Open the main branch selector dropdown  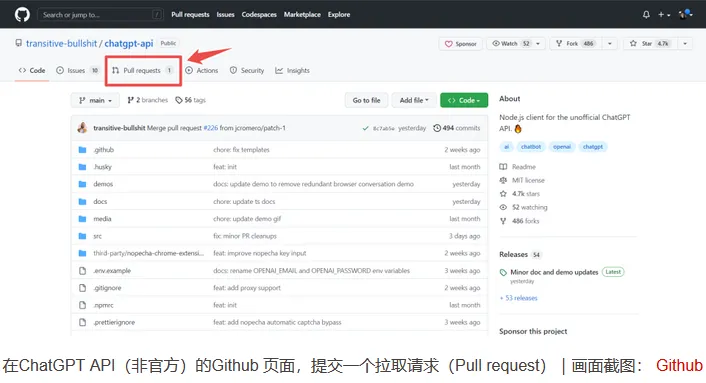95,100
